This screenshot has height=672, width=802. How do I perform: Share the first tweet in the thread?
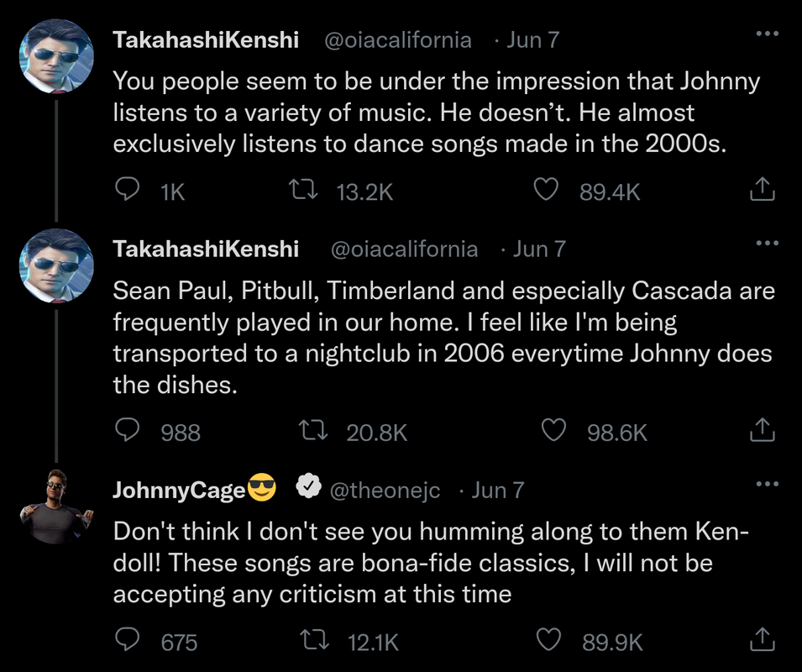point(761,191)
